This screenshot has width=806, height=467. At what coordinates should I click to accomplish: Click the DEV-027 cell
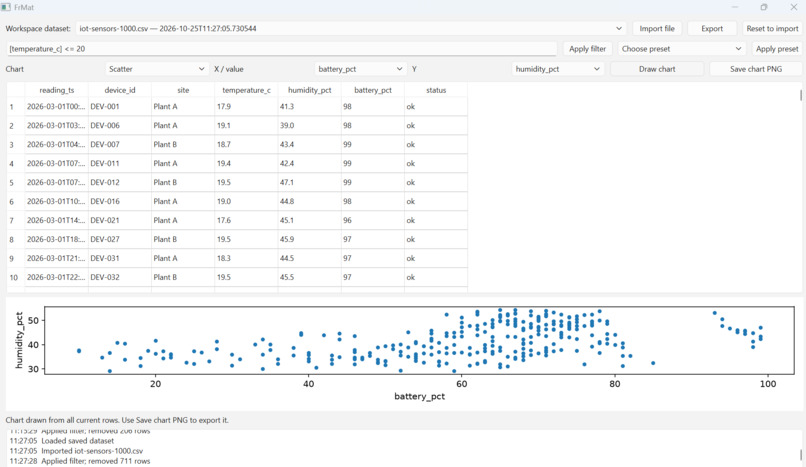coord(120,239)
